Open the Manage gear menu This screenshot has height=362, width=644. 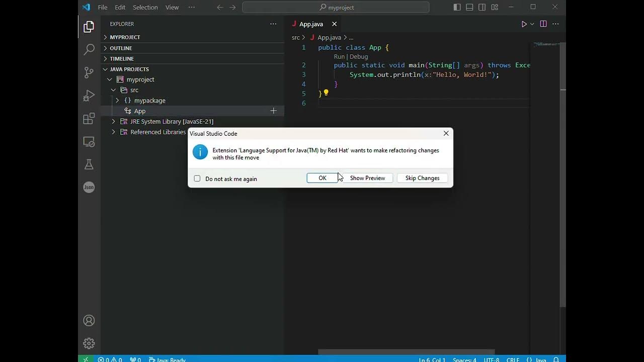click(x=89, y=343)
